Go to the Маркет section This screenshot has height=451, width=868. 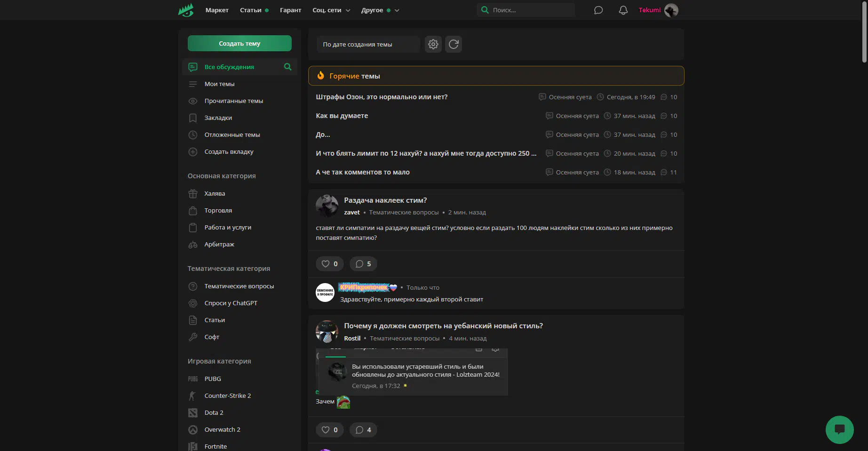(x=217, y=10)
